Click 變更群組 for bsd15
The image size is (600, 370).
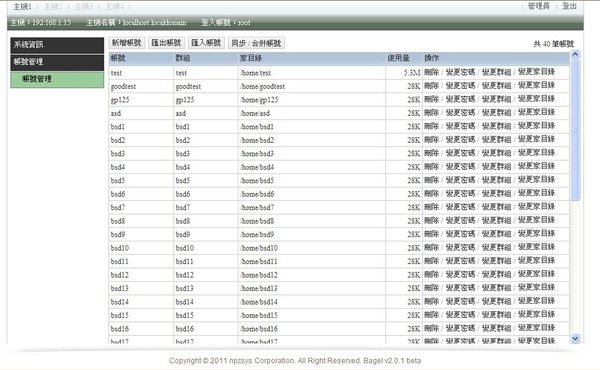tap(496, 315)
